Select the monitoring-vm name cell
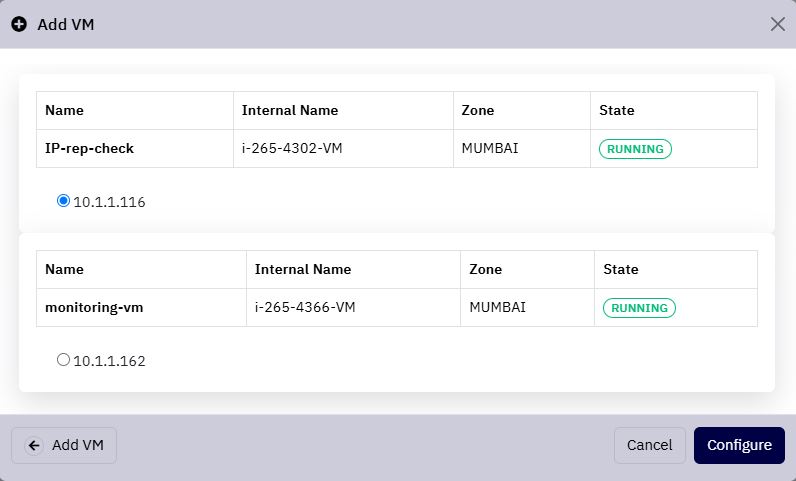The image size is (796, 481). (141, 307)
